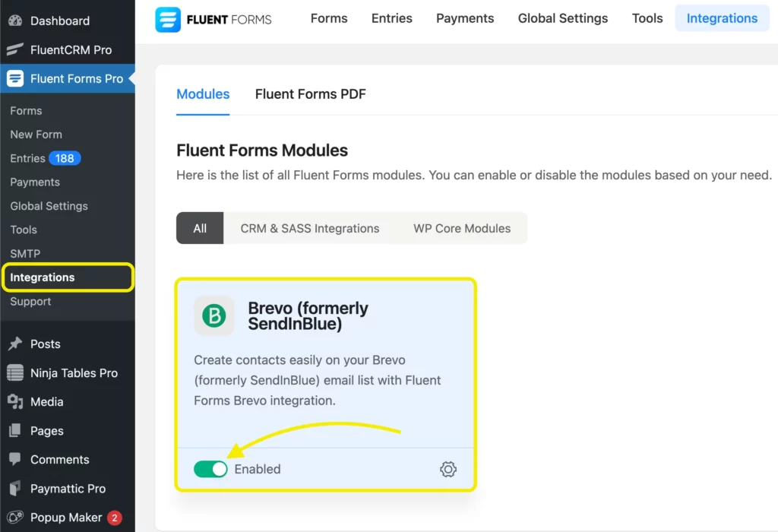Image resolution: width=778 pixels, height=532 pixels.
Task: Open Forms submenu item in sidebar
Action: (26, 111)
